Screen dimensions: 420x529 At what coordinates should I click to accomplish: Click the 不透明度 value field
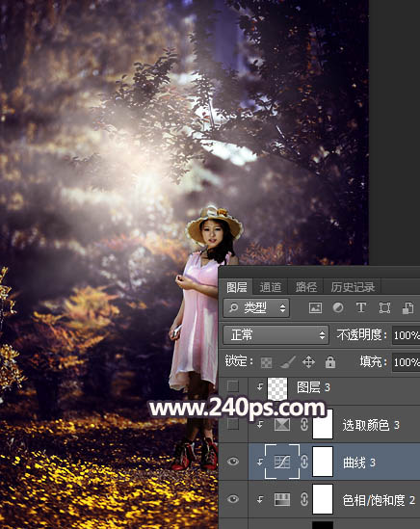point(406,335)
